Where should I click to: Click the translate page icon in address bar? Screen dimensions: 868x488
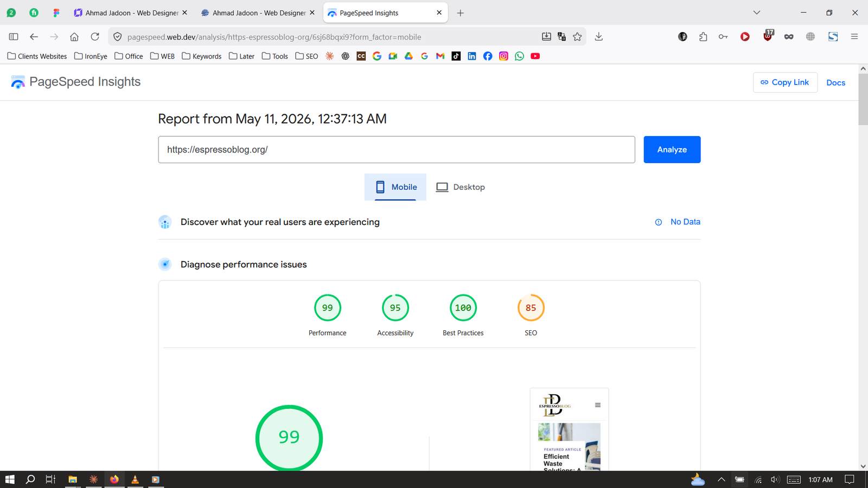point(562,37)
